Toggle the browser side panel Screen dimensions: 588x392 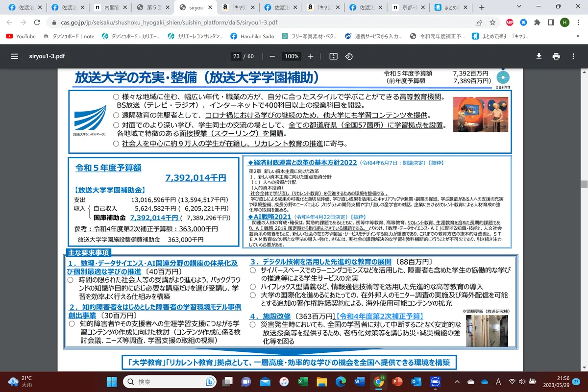tap(551, 23)
